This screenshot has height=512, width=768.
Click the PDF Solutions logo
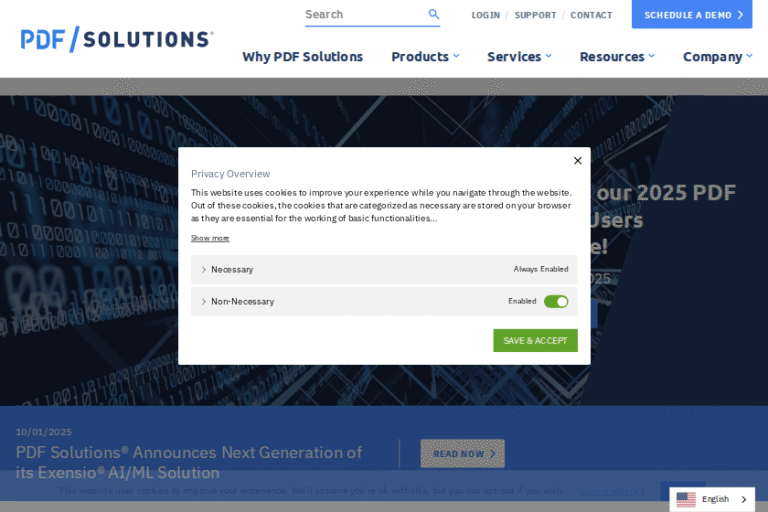(116, 40)
